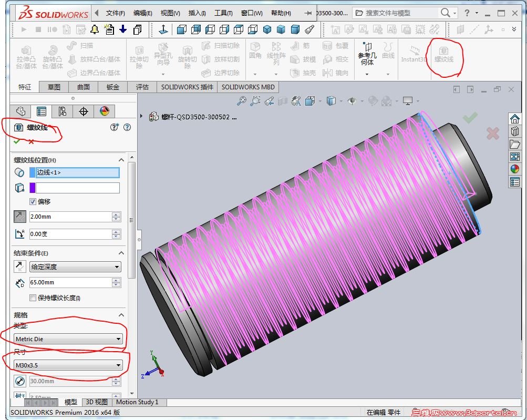The image size is (527, 420).
Task: Accept thread with the green OK checkmark in panel
Action: click(16, 141)
